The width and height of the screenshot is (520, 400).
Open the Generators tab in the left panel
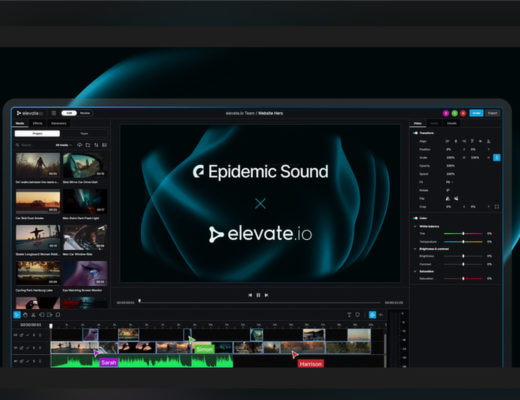coord(59,123)
